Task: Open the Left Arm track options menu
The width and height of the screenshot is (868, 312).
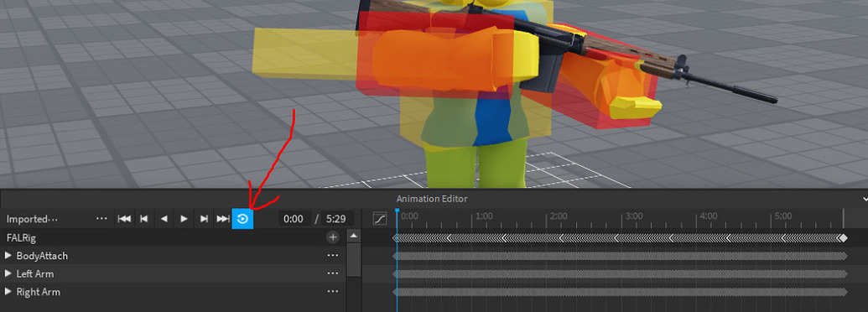Action: [x=333, y=273]
